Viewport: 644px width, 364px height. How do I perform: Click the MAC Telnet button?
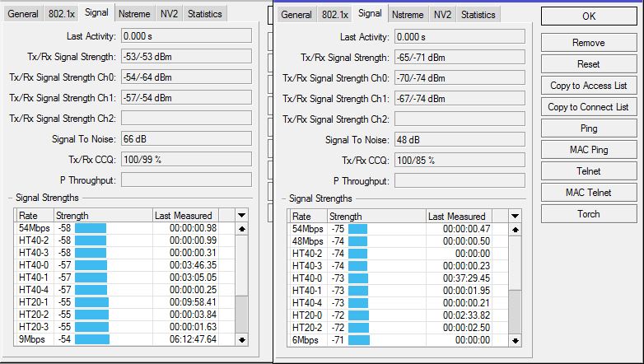pyautogui.click(x=589, y=192)
